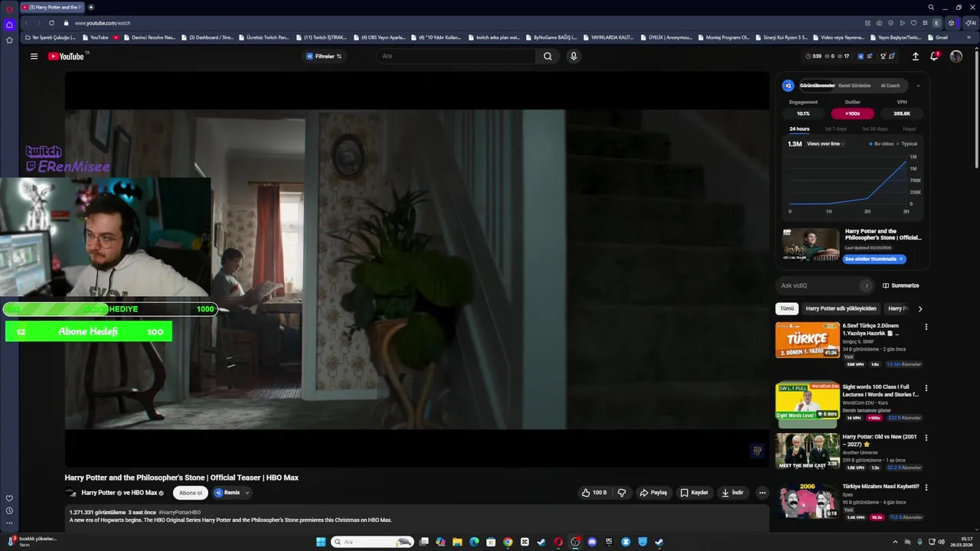This screenshot has width=980, height=551.
Task: Open Google Chrome from the taskbar
Action: [x=508, y=542]
